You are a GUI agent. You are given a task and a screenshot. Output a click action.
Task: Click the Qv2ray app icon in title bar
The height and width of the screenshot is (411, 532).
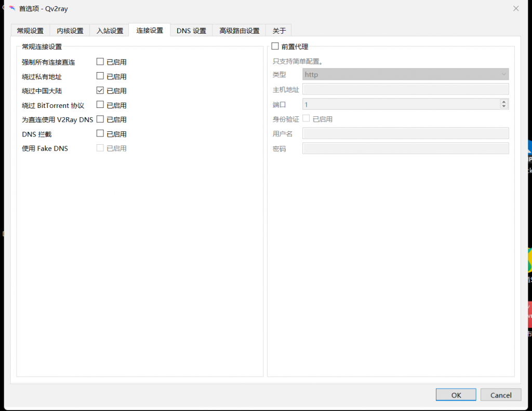12,8
